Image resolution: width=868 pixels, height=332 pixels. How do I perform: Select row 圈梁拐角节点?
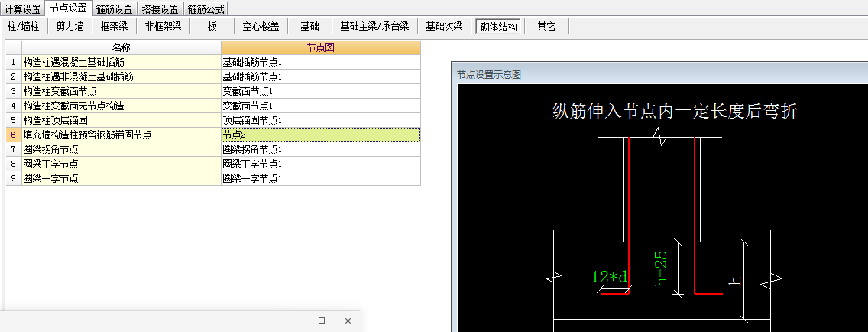pos(121,149)
